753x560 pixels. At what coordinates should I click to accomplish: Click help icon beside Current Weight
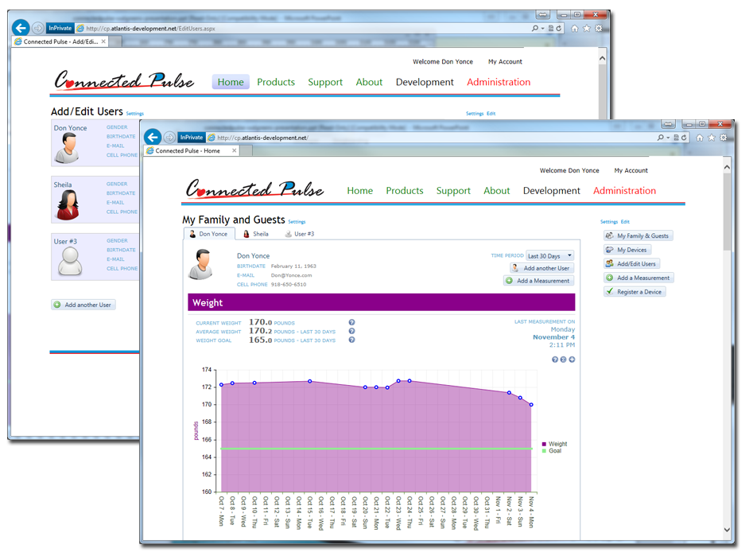(x=351, y=323)
